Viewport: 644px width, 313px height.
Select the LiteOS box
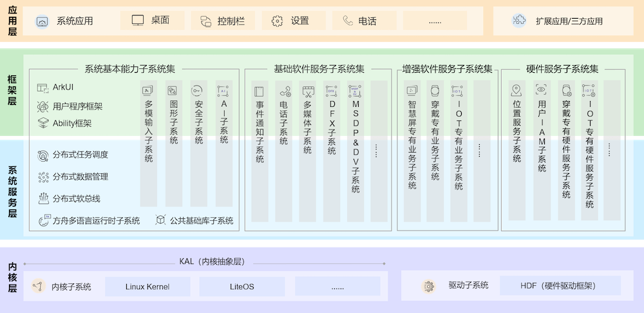pyautogui.click(x=242, y=287)
